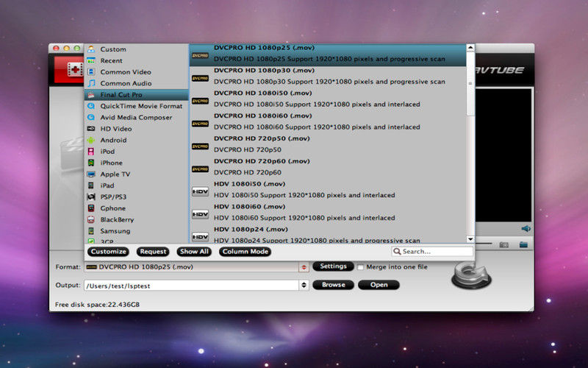The image size is (588, 368).
Task: Click the iPhone device icon
Action: [91, 163]
